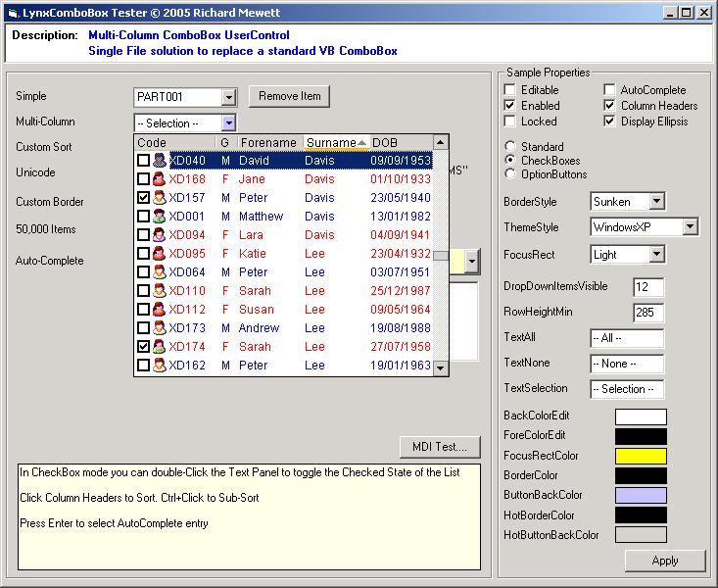This screenshot has width=718, height=588.
Task: Click the person icon in row XD001
Action: coord(159,217)
